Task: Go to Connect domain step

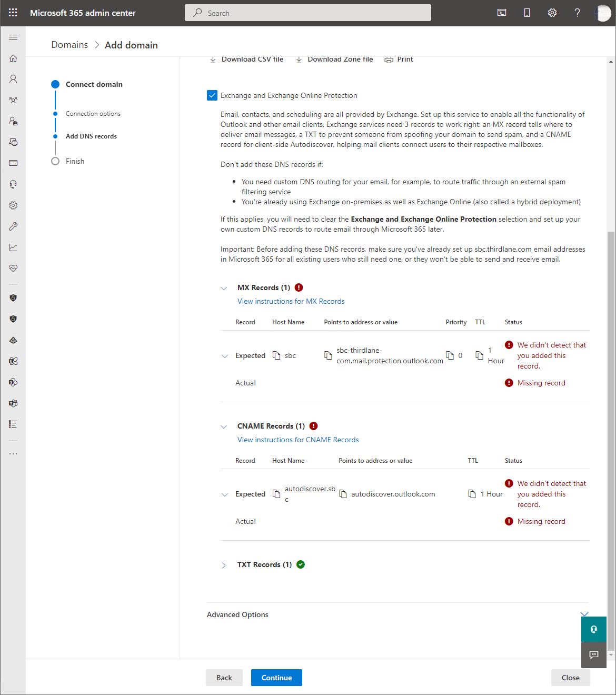Action: point(94,84)
